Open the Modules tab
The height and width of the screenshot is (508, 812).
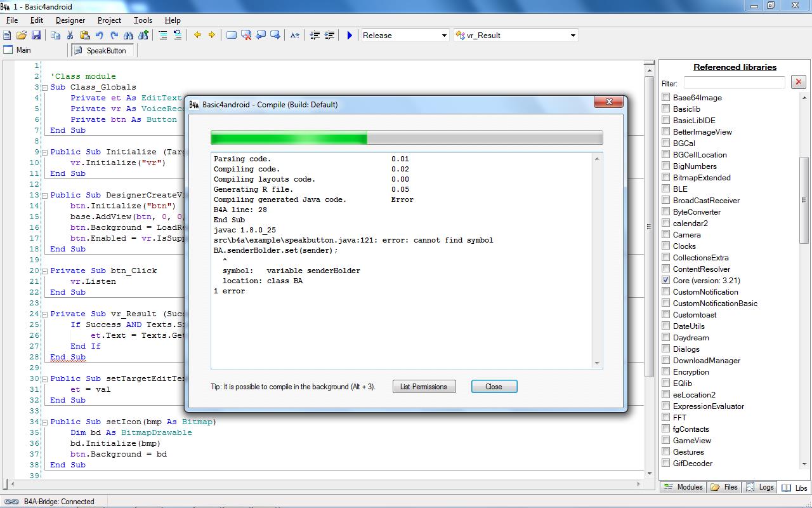[x=683, y=487]
